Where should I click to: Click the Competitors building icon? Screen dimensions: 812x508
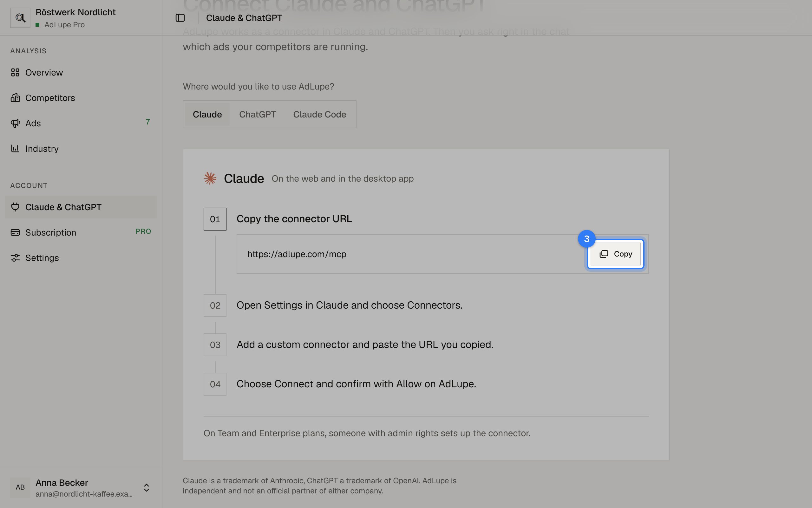click(x=15, y=98)
